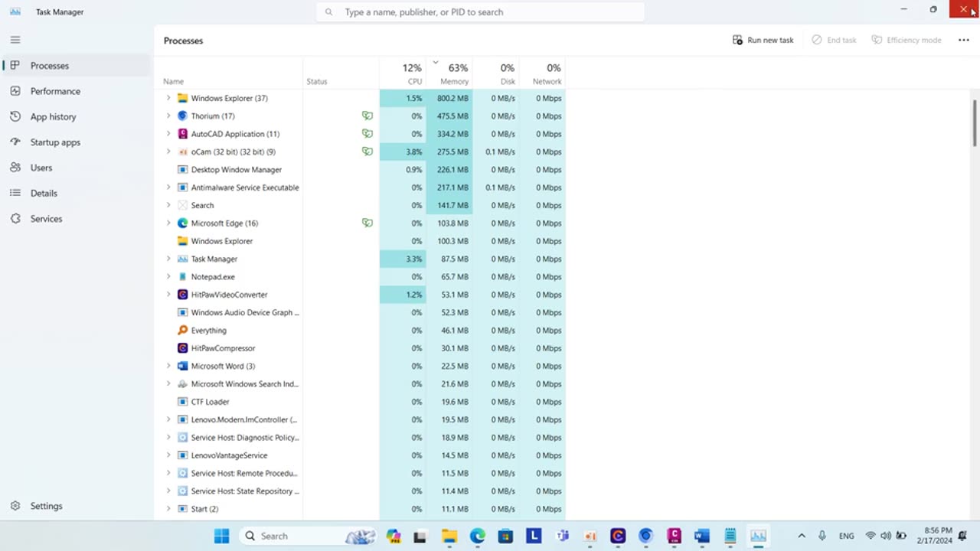Click the Notepad.exe process icon
980x551 pixels.
(182, 276)
